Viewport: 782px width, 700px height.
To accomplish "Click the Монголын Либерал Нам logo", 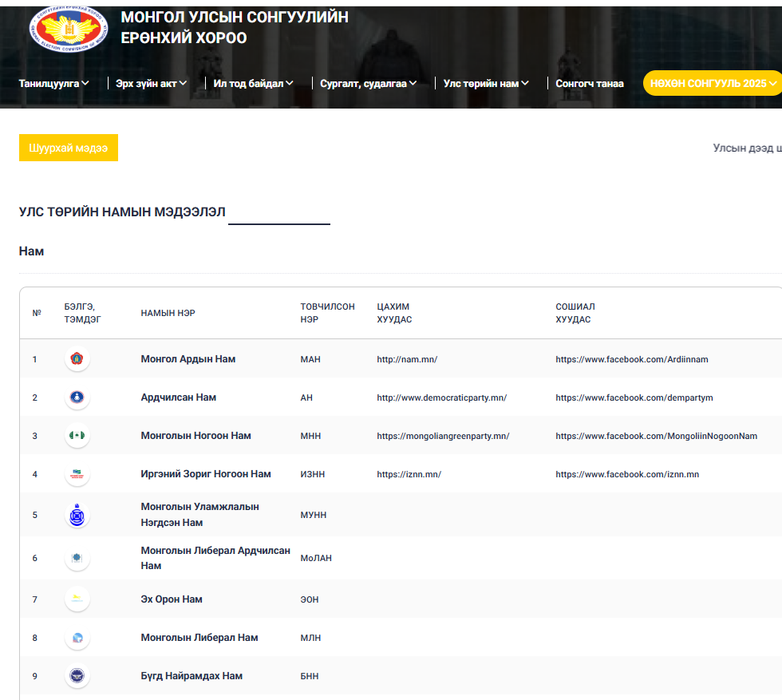I will (77, 638).
